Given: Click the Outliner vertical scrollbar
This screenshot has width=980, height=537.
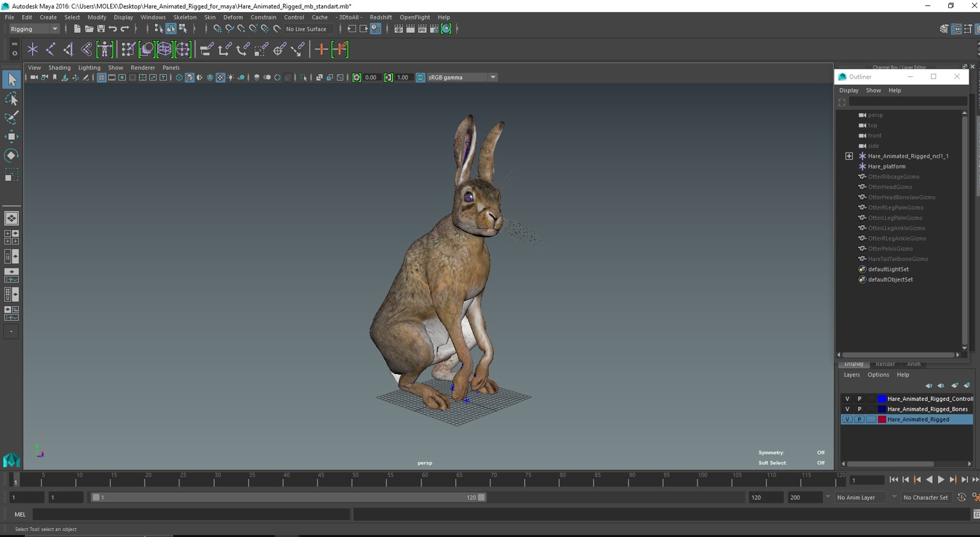Looking at the screenshot, I should [964, 230].
